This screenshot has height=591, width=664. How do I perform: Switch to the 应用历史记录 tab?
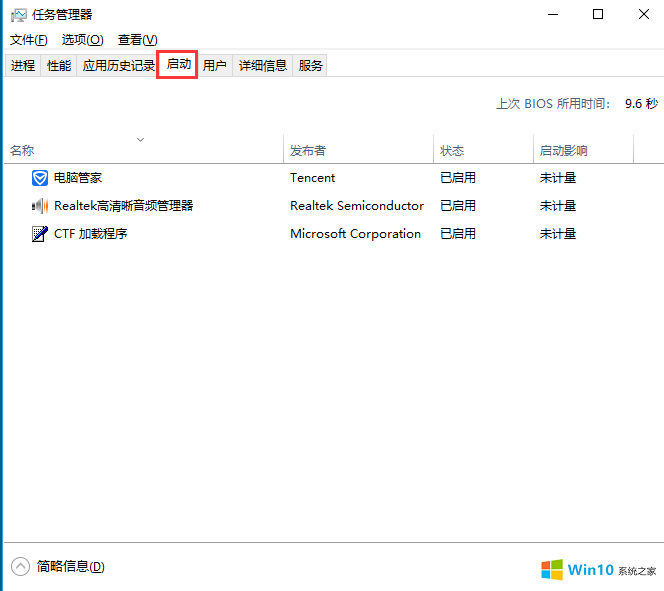click(119, 66)
